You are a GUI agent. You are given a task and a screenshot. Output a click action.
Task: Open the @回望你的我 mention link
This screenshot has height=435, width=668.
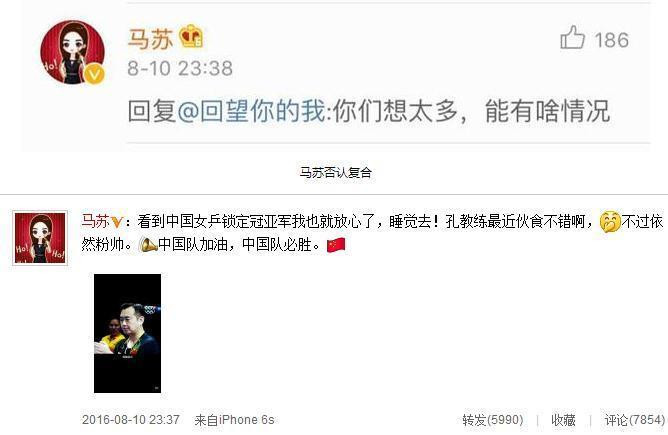pos(251,111)
